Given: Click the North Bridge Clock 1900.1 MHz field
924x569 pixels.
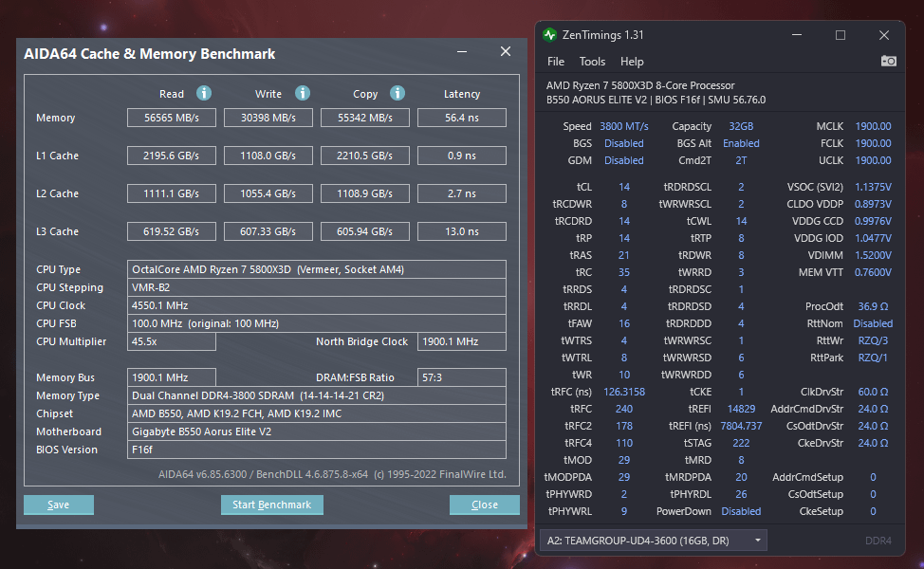Looking at the screenshot, I should coord(461,341).
